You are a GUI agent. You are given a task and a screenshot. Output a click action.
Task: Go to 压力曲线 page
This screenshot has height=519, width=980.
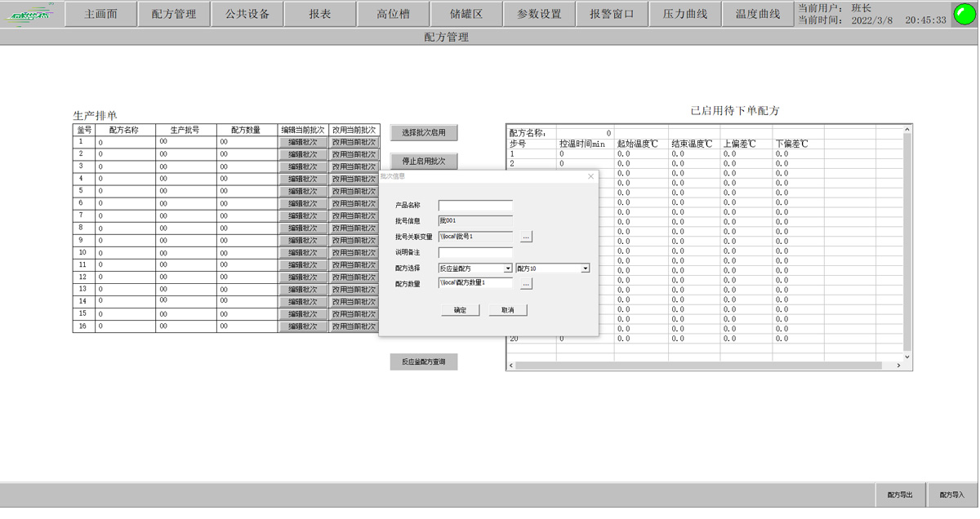coord(685,15)
